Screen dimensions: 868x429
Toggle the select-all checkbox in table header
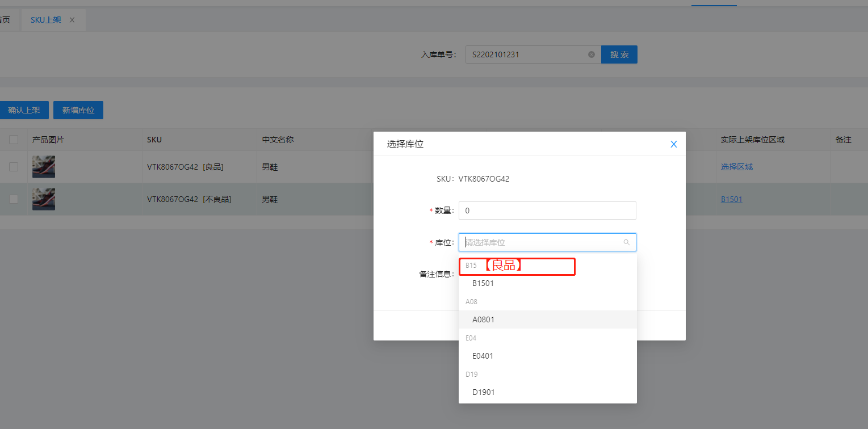(14, 140)
